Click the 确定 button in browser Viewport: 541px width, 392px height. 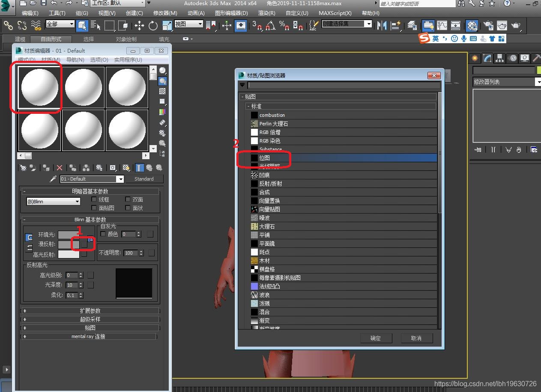pyautogui.click(x=376, y=338)
